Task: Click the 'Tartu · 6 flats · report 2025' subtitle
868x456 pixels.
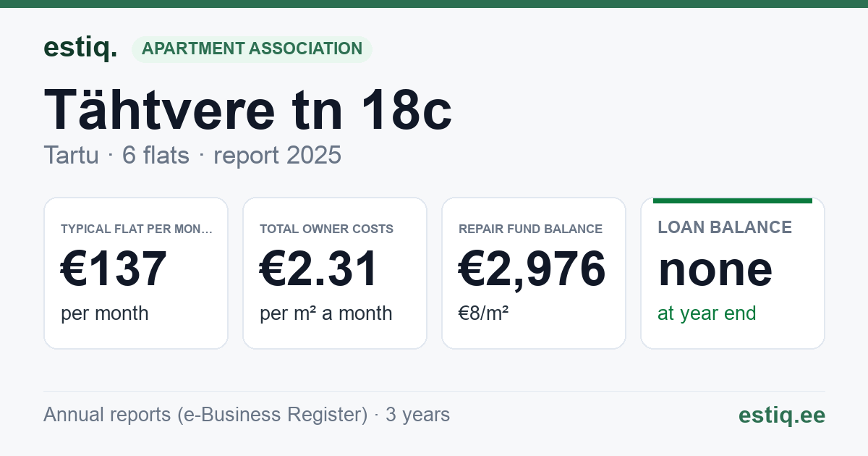Action: [192, 156]
